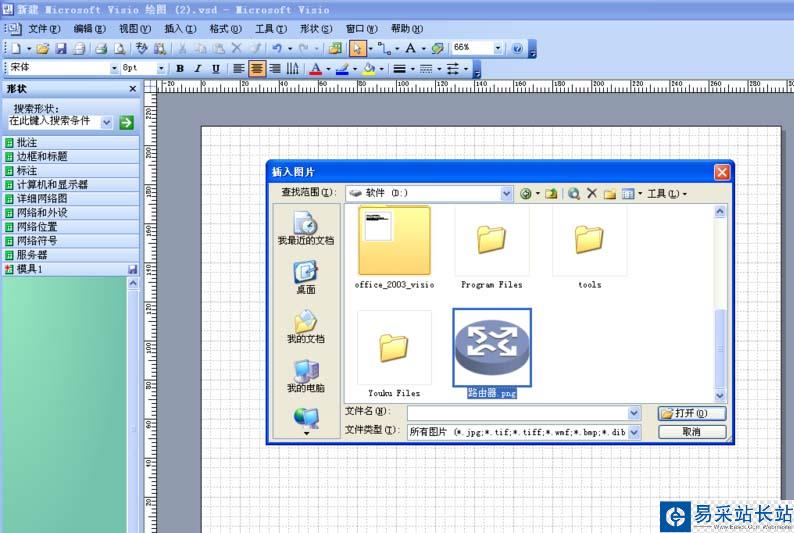Go to 我的电脑 location
Image resolution: width=794 pixels, height=533 pixels.
point(306,376)
